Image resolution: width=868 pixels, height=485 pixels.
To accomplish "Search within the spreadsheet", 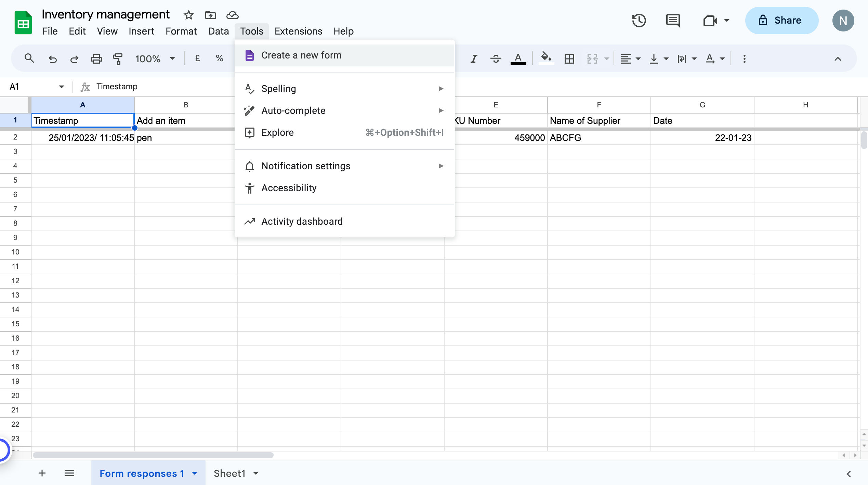I will coord(29,58).
